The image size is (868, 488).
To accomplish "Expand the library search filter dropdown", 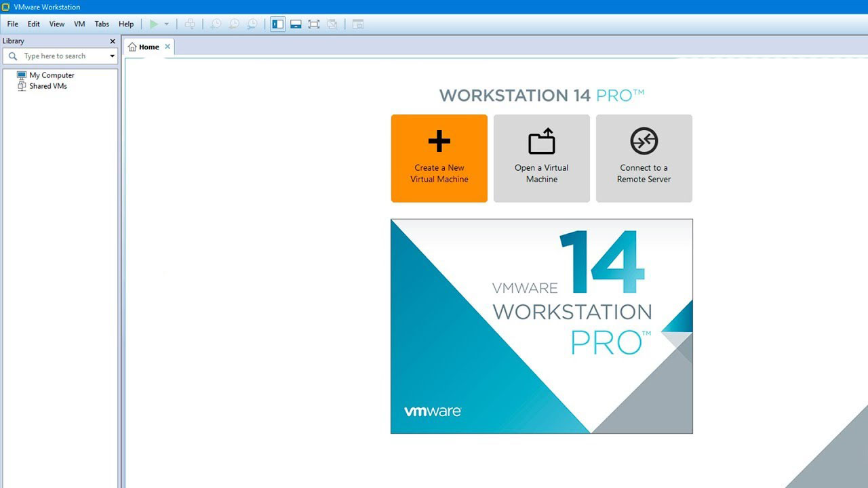I will click(113, 56).
